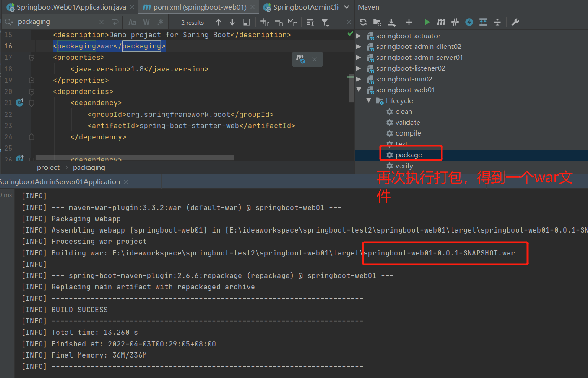Image resolution: width=588 pixels, height=378 pixels.
Task: Close SpringbootAdminServer01Application run tab
Action: [127, 182]
